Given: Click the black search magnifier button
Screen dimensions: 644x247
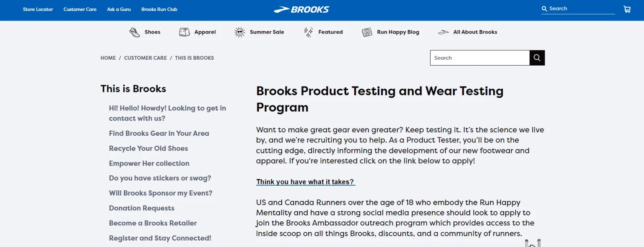Looking at the screenshot, I should [x=537, y=58].
